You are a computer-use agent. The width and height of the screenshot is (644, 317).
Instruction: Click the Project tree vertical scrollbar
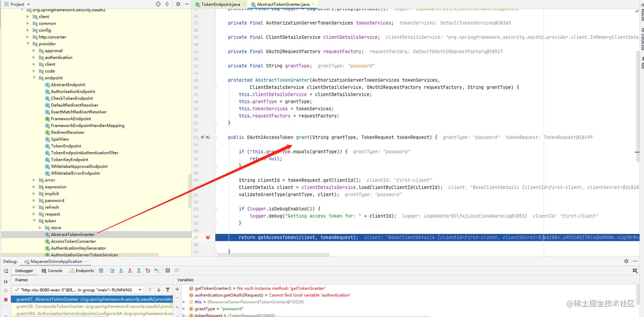point(190,190)
